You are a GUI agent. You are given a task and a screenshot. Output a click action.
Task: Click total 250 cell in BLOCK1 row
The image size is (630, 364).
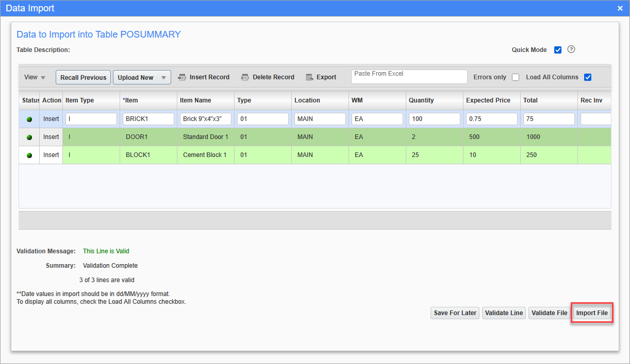pyautogui.click(x=549, y=155)
